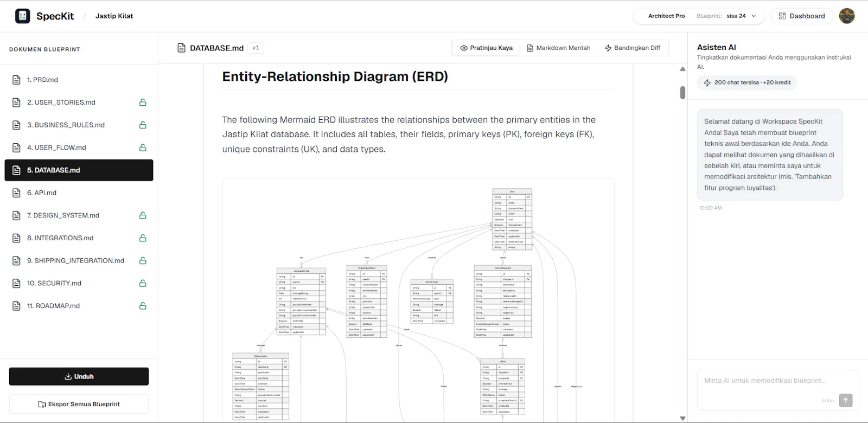The height and width of the screenshot is (423, 868).
Task: Click the DOKUMEN BLUEPRINT sidebar heading
Action: coord(44,49)
